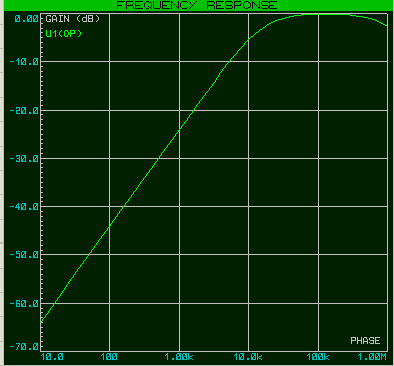Click the 0.00 gain axis value
Screen dimensions: 394x366
[27, 19]
